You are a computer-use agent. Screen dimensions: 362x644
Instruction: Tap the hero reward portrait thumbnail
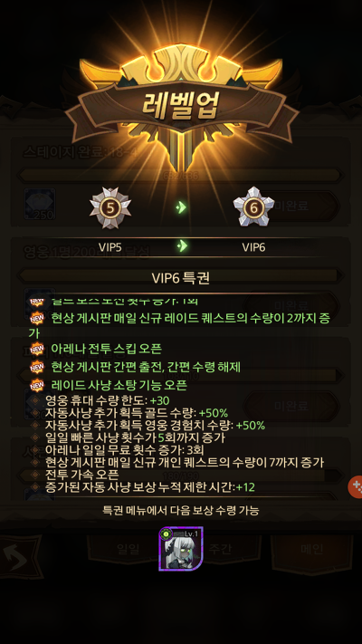click(181, 549)
